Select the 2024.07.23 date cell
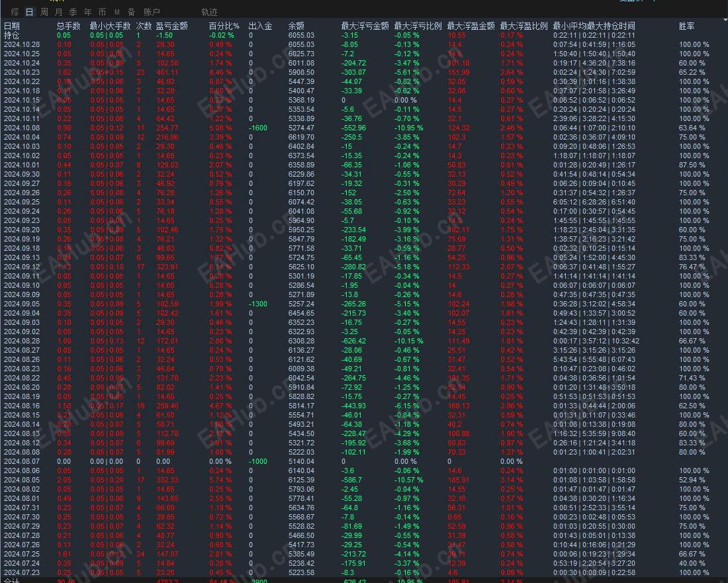The image size is (728, 583). (x=22, y=573)
